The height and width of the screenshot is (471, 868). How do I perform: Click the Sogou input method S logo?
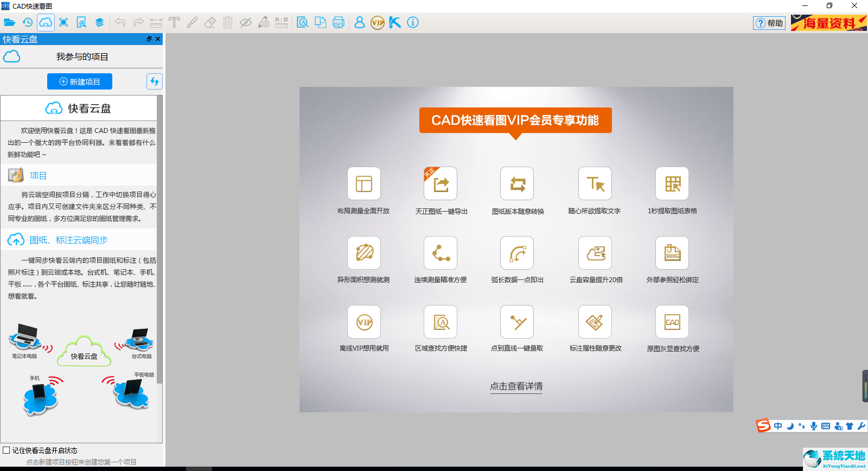pyautogui.click(x=763, y=425)
